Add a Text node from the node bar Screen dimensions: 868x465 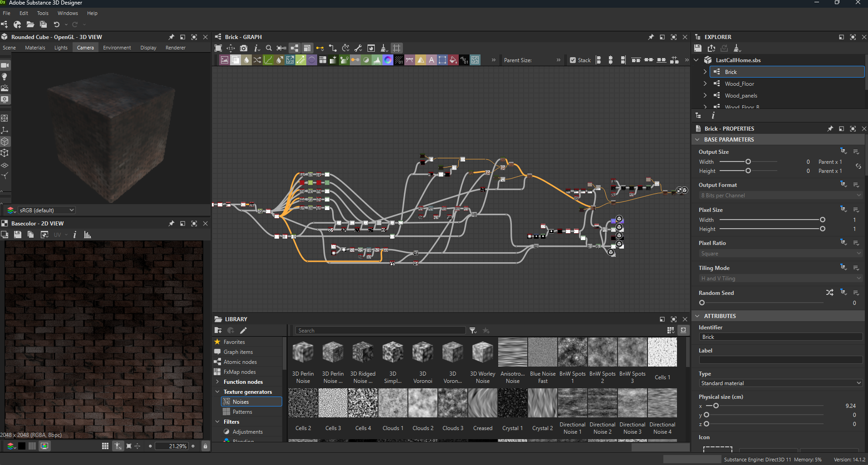[x=432, y=60]
